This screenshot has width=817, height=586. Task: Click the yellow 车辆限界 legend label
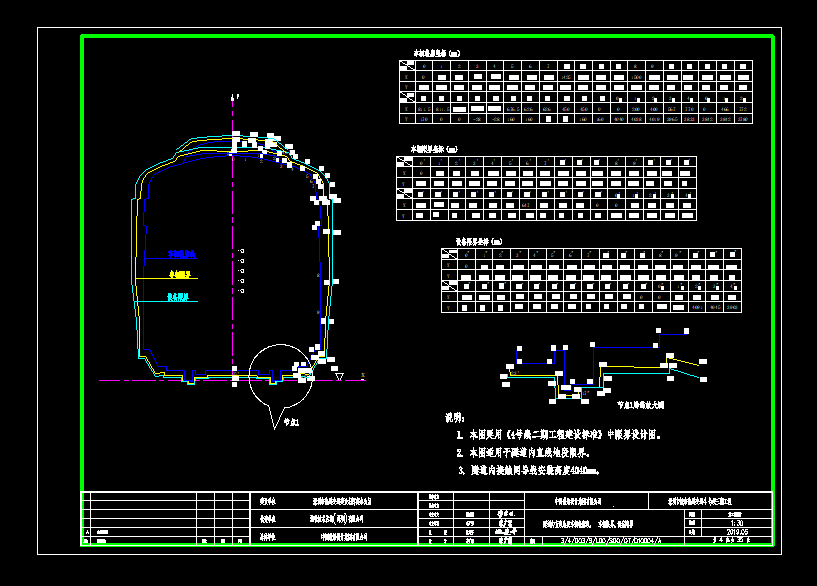click(x=180, y=274)
